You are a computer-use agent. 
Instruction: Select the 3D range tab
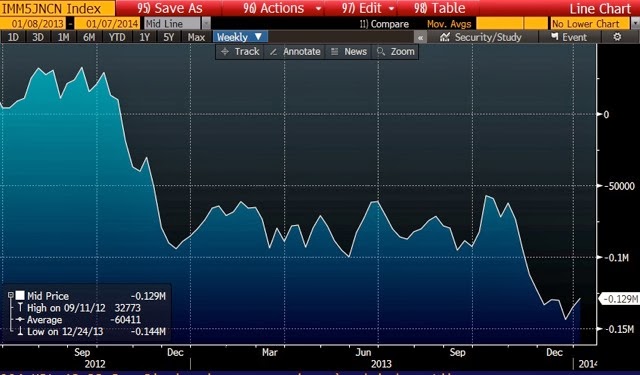click(38, 38)
